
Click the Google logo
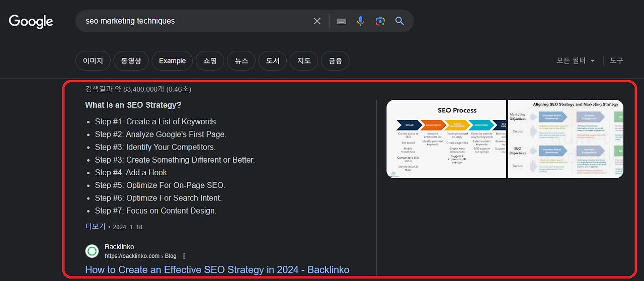coord(31,21)
